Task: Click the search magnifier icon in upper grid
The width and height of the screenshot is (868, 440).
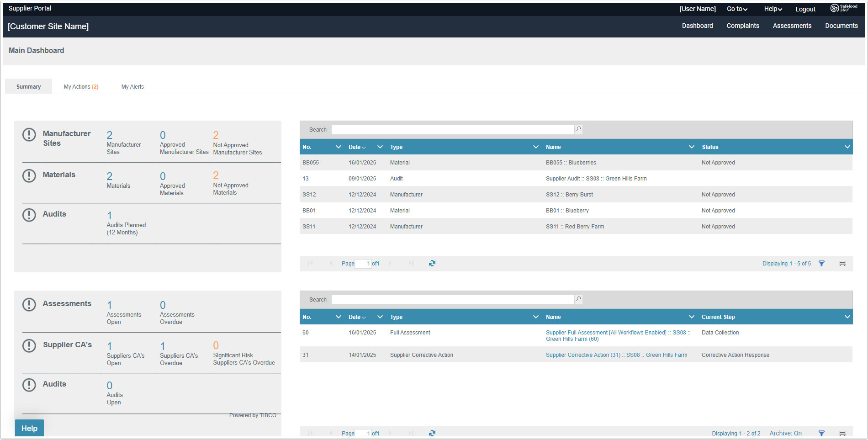Action: (578, 129)
